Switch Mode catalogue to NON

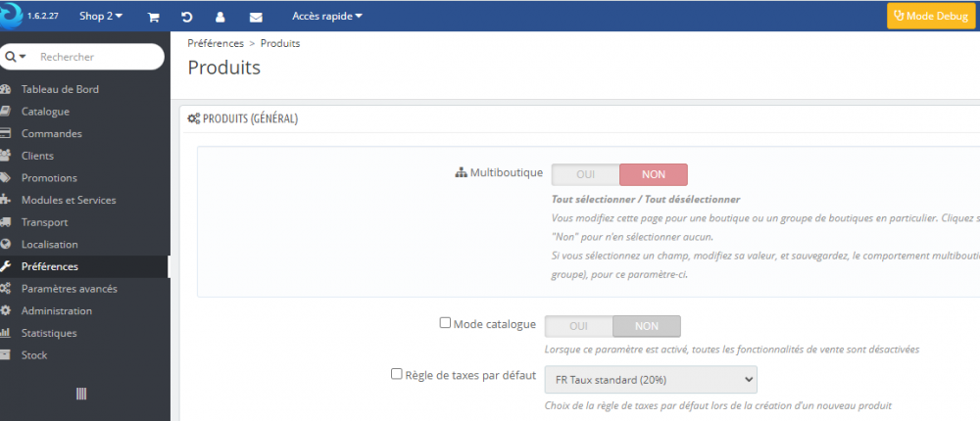point(647,326)
